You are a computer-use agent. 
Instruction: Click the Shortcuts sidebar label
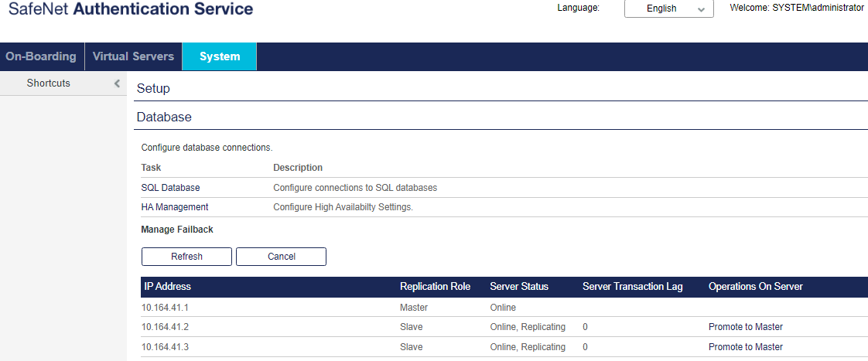click(48, 83)
